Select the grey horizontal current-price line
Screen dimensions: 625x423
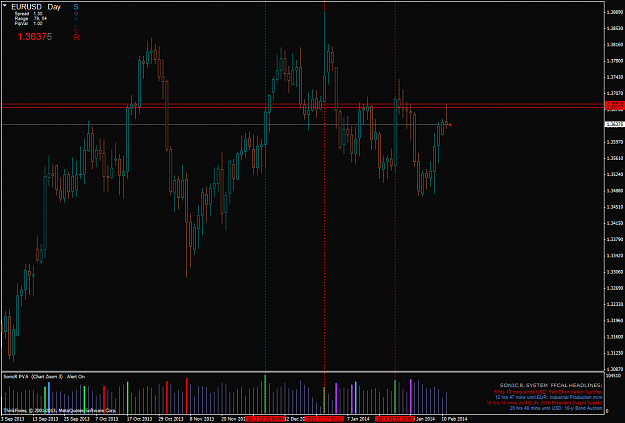pos(303,125)
